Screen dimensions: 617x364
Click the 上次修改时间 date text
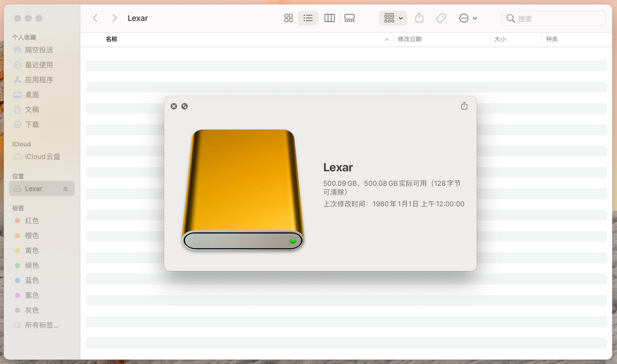coord(394,204)
